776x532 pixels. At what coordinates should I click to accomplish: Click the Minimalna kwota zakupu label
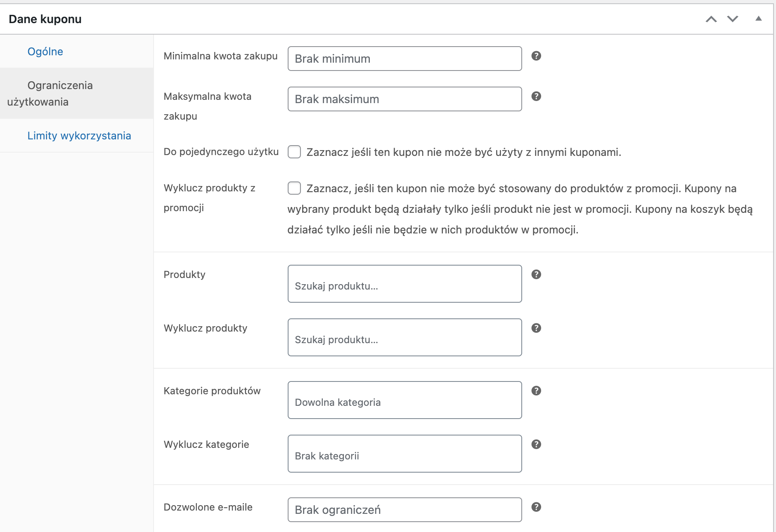point(220,56)
